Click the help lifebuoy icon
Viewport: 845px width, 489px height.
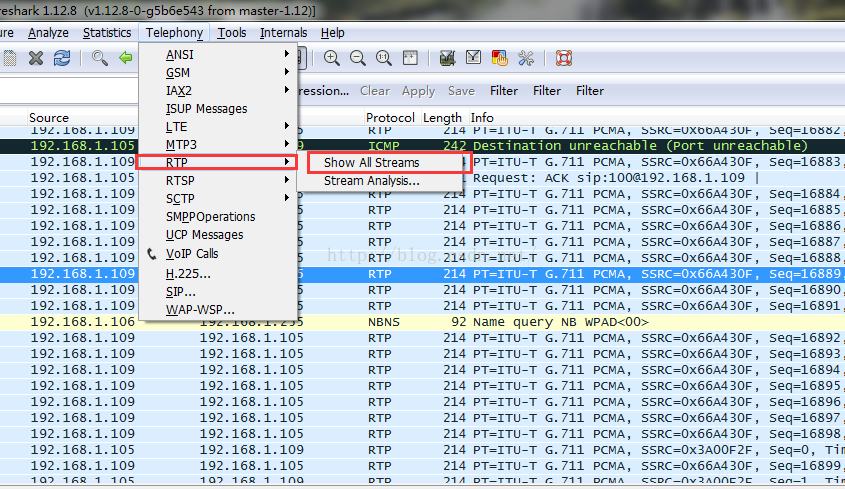(564, 58)
